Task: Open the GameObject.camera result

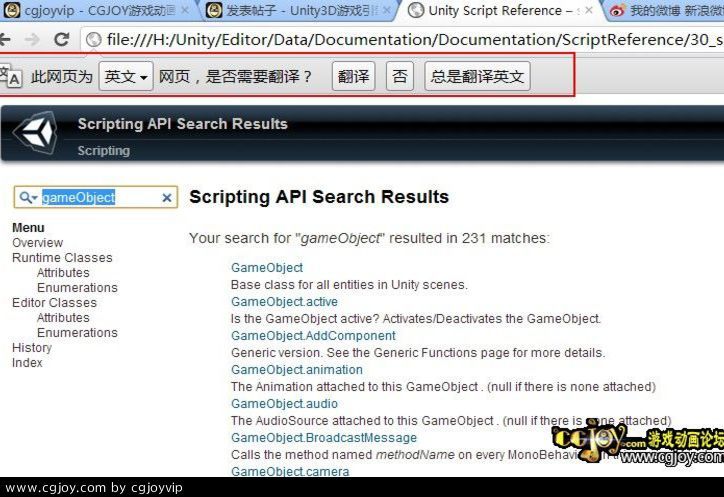Action: [x=290, y=471]
